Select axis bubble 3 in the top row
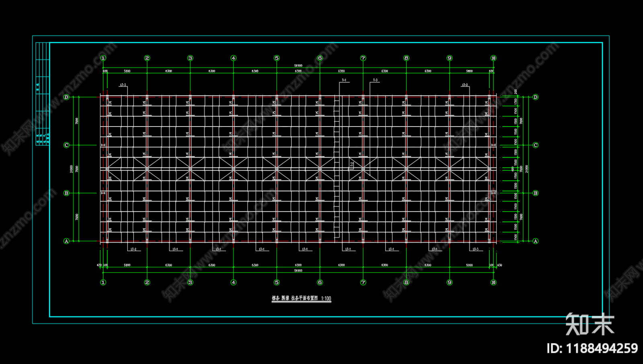This screenshot has height=364, width=643. click(190, 58)
